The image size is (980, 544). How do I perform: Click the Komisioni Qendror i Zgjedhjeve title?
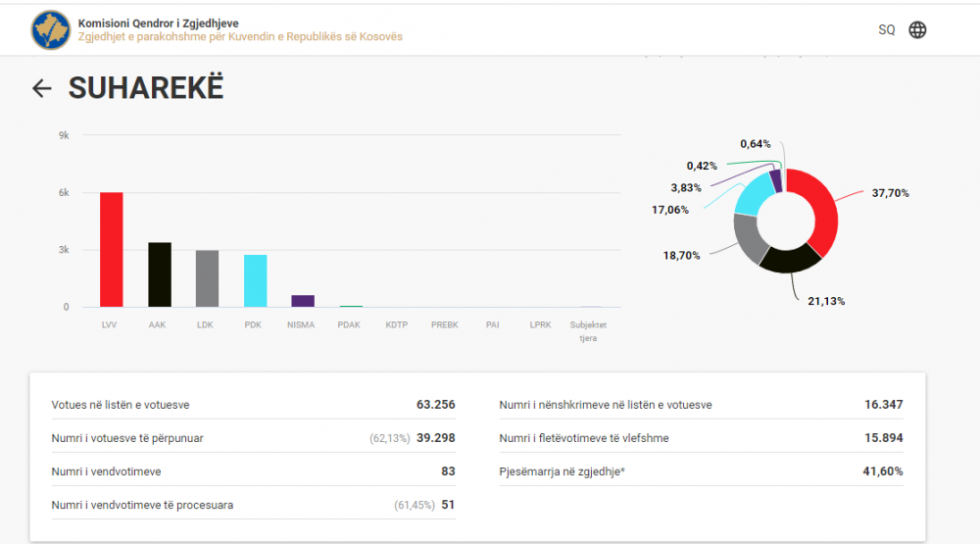point(158,23)
